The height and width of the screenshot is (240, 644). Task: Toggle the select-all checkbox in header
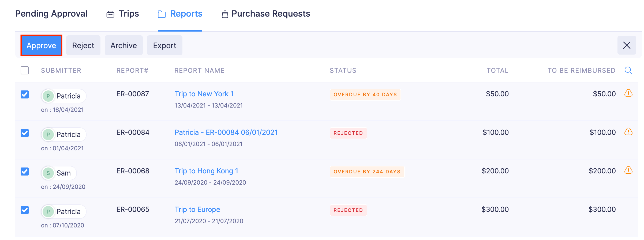point(25,70)
